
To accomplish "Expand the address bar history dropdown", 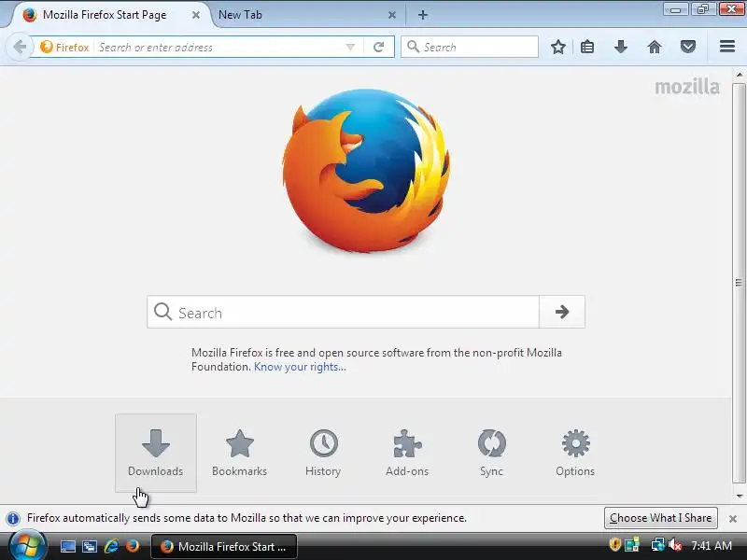I will [x=350, y=48].
